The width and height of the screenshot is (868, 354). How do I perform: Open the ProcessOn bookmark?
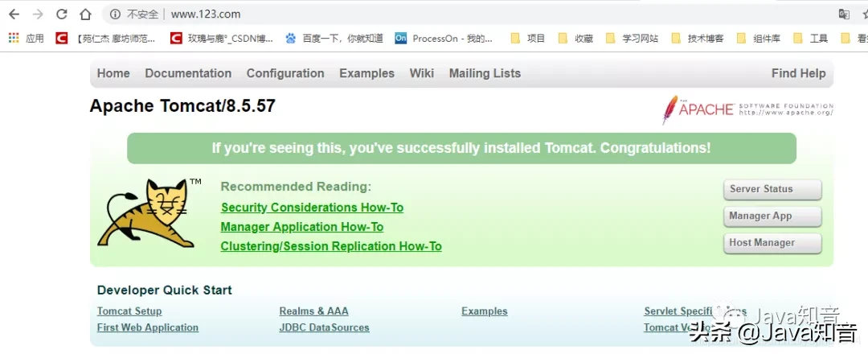coord(444,39)
